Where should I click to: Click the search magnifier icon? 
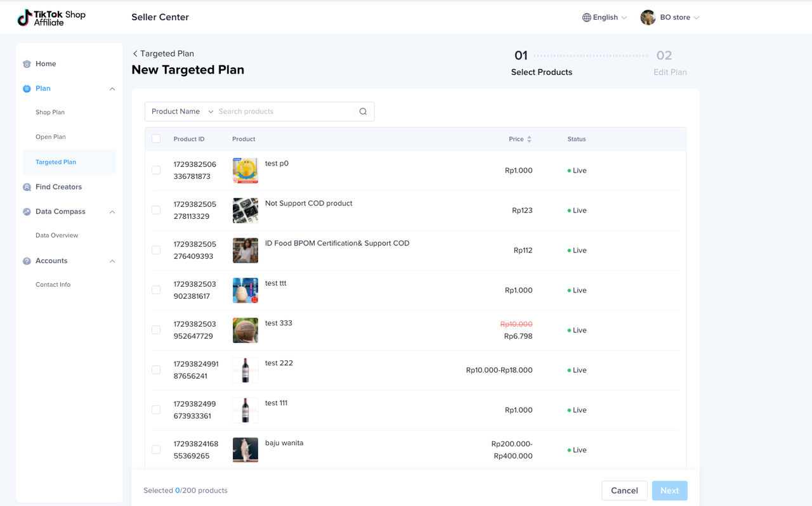pos(363,112)
